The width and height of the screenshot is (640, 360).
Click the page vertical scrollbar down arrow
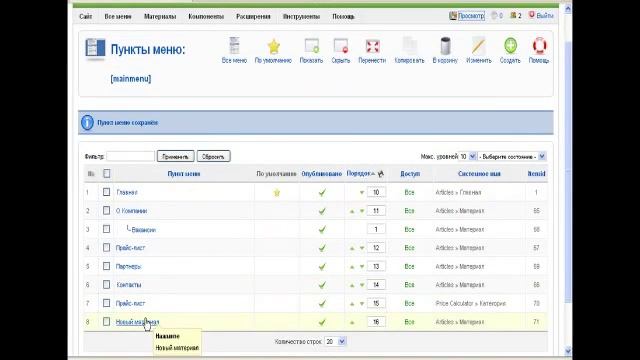(568, 351)
